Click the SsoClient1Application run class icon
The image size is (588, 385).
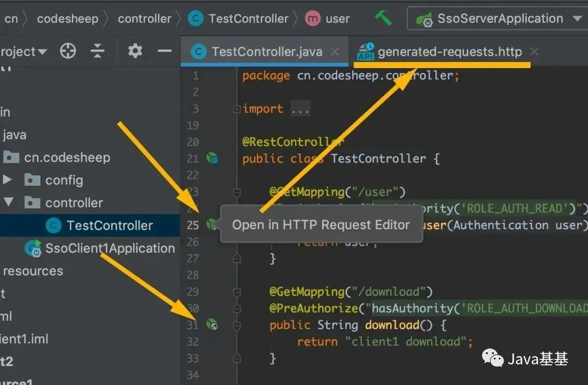33,248
